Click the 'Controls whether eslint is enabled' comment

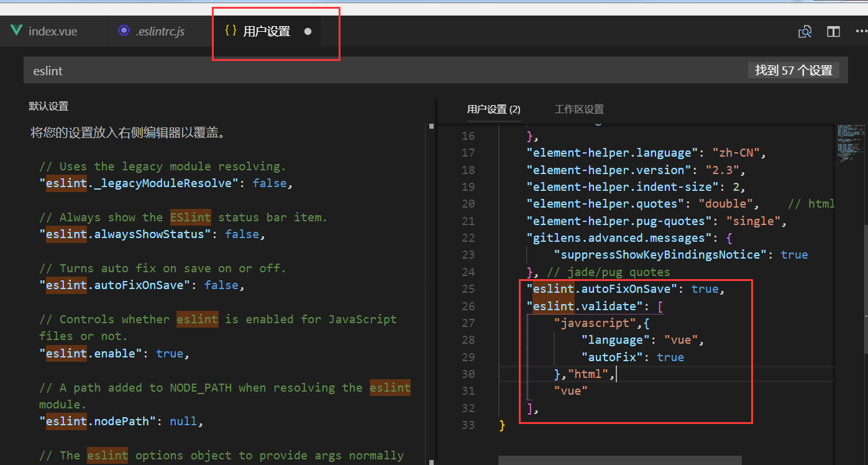[217, 328]
